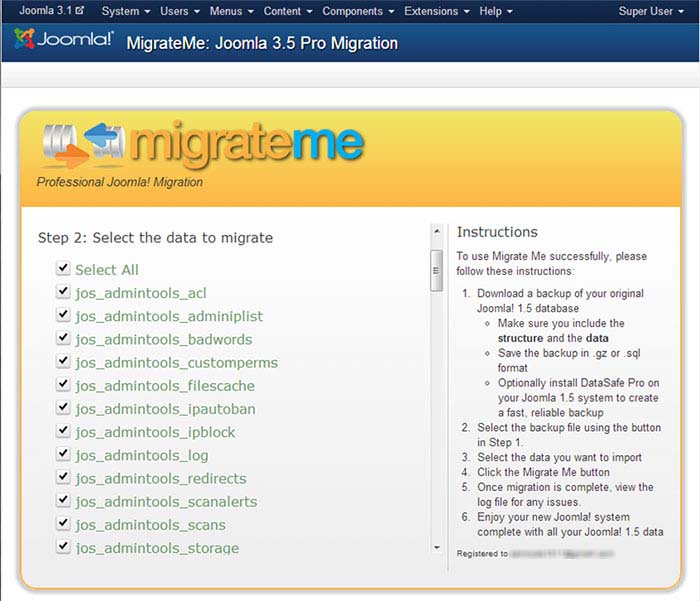Open the Components menu
The image size is (700, 601).
pyautogui.click(x=358, y=11)
